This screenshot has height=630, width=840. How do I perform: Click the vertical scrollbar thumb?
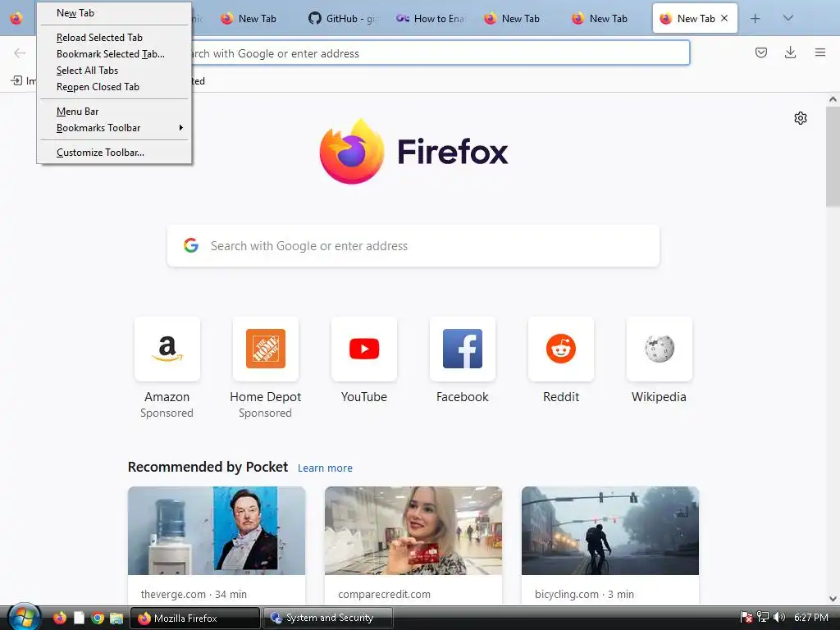click(x=833, y=155)
